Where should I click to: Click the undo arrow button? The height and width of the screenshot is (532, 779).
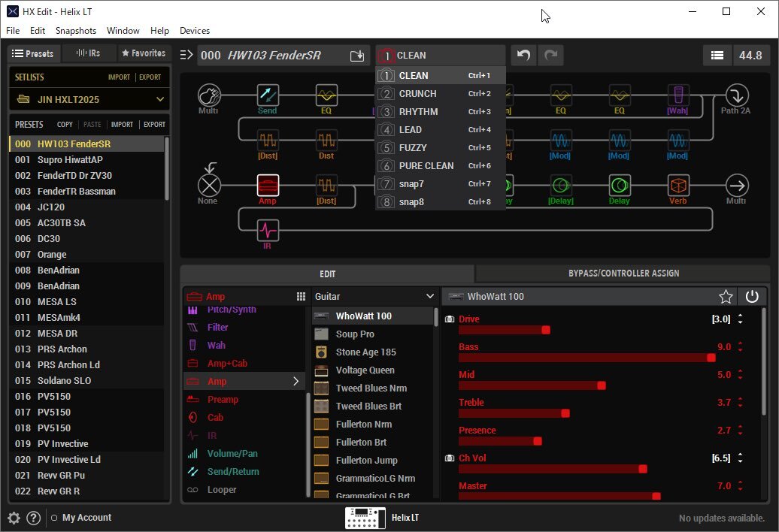[524, 55]
